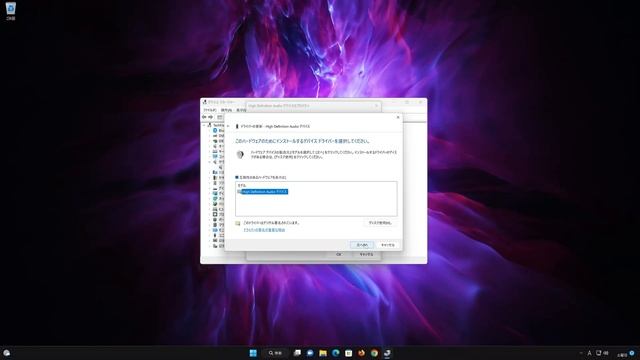Open the notification center icon
This screenshot has height=360, width=640.
tap(632, 353)
